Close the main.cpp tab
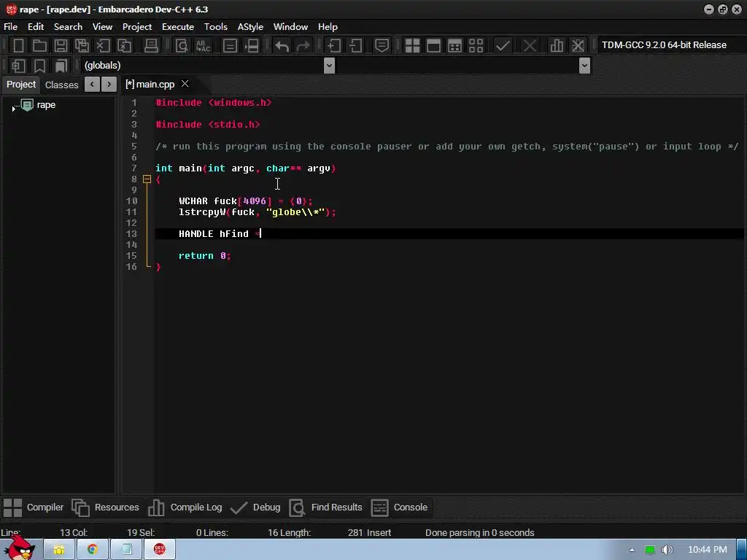747x560 pixels. tap(185, 84)
